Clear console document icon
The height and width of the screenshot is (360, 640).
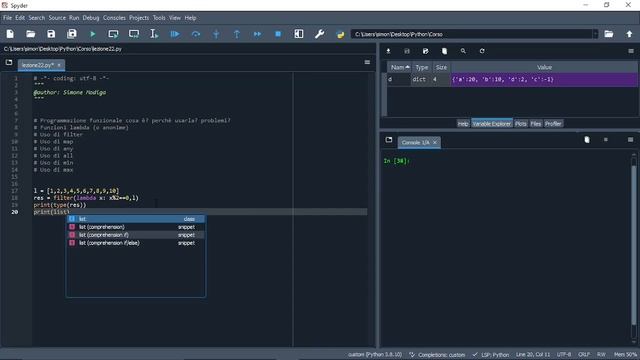coord(587,140)
